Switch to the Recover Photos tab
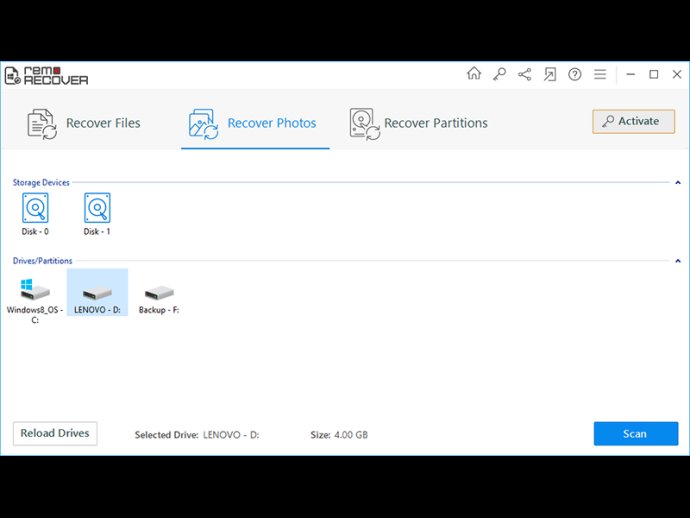The width and height of the screenshot is (690, 518). pyautogui.click(x=255, y=125)
